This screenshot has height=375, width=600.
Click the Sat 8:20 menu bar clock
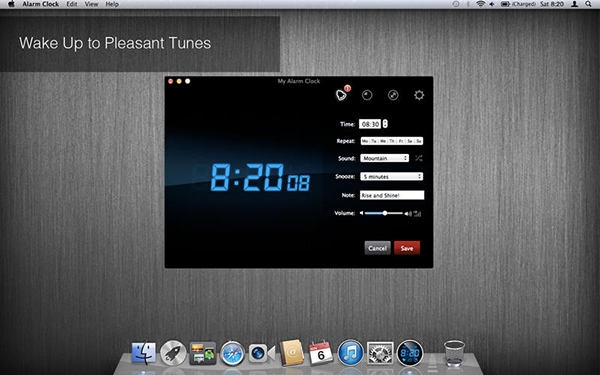point(552,4)
